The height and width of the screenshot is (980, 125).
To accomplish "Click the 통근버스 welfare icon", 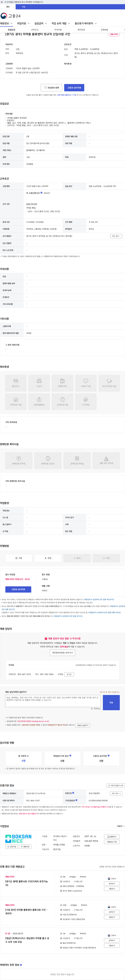I will coord(16,383).
